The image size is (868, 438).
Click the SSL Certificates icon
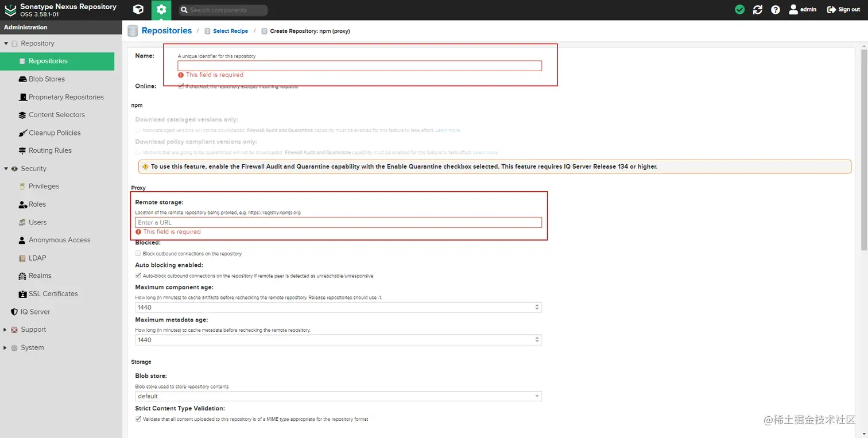22,294
